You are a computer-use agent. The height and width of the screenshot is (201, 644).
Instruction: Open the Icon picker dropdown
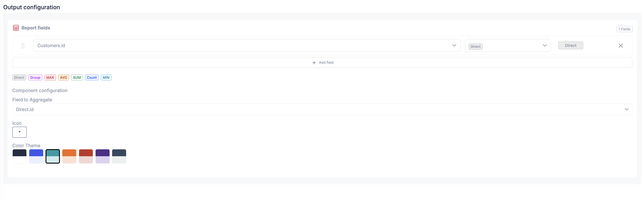tap(20, 132)
